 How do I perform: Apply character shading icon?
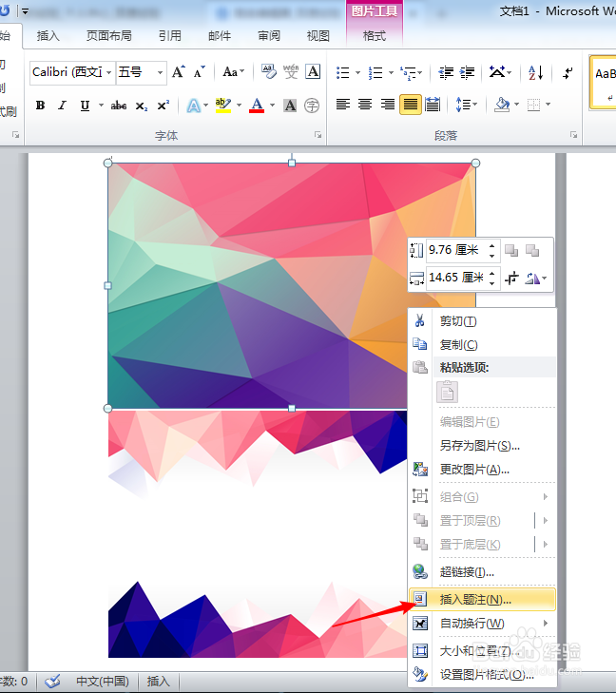click(x=290, y=106)
